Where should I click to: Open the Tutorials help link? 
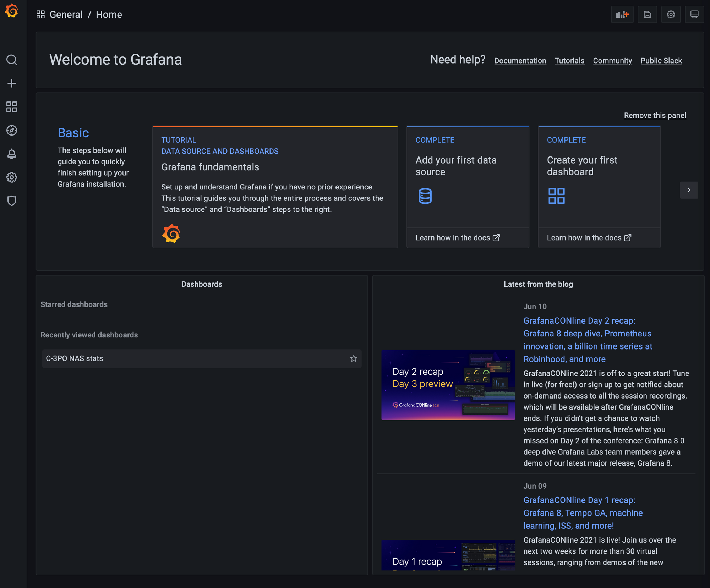tap(569, 61)
